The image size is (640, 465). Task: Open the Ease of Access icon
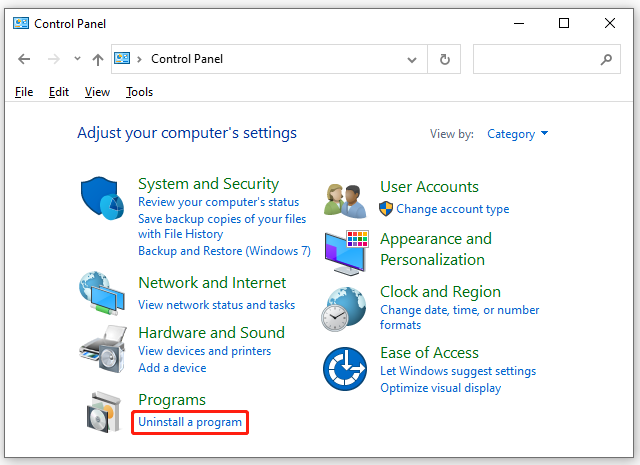pyautogui.click(x=345, y=369)
